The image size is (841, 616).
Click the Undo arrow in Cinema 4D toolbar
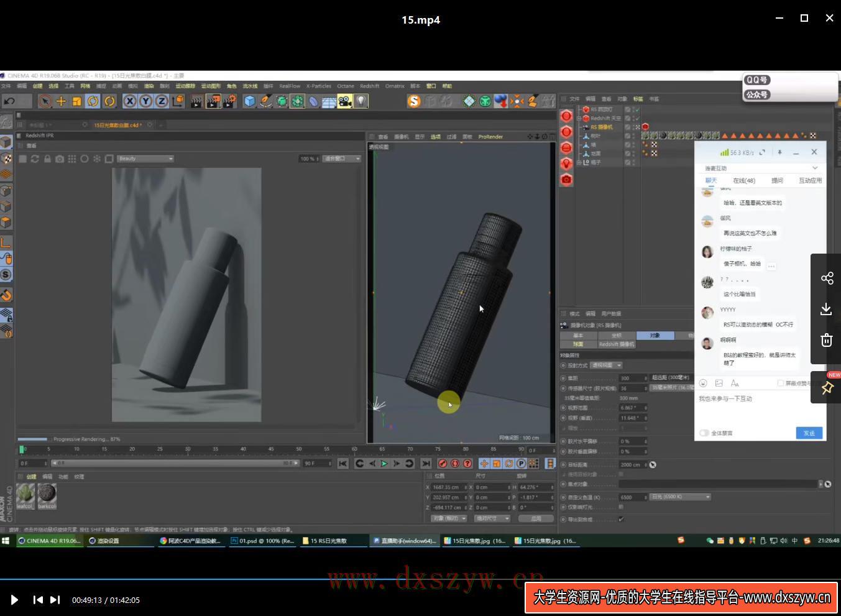(9, 101)
